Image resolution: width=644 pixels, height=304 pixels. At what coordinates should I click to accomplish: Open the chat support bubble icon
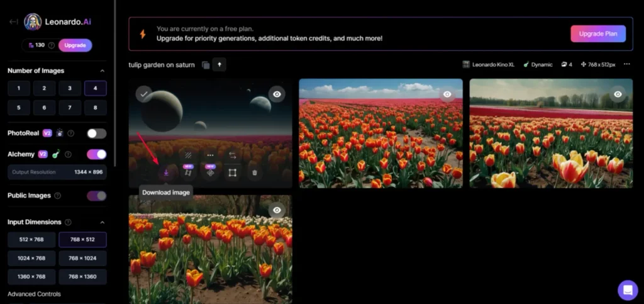point(627,290)
